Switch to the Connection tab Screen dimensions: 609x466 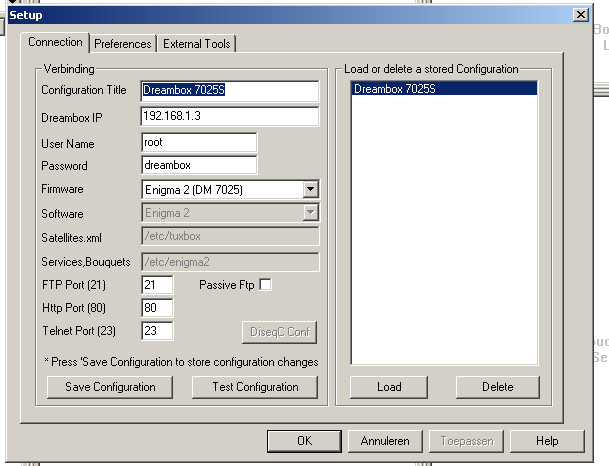pyautogui.click(x=55, y=42)
